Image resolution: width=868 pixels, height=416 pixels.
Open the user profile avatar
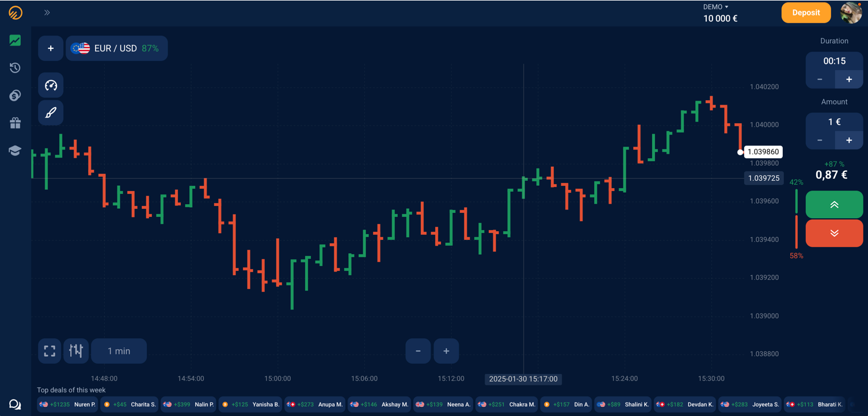click(851, 13)
